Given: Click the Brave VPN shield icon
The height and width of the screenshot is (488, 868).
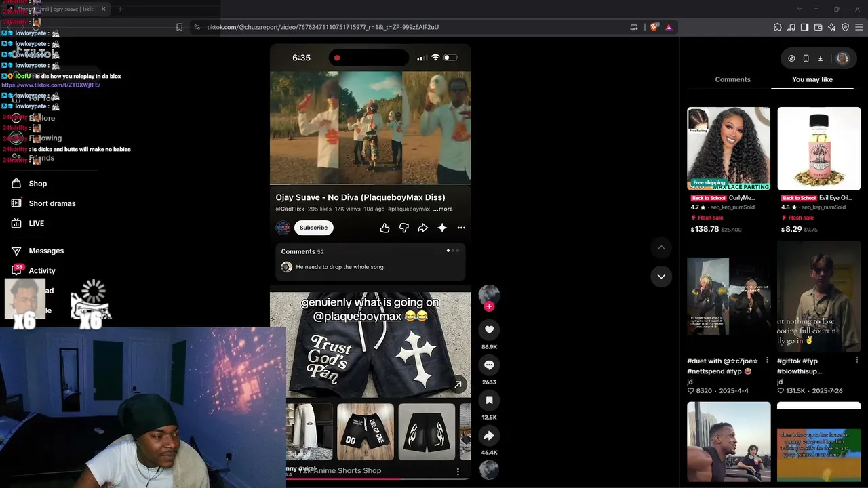Looking at the screenshot, I should click(x=846, y=27).
